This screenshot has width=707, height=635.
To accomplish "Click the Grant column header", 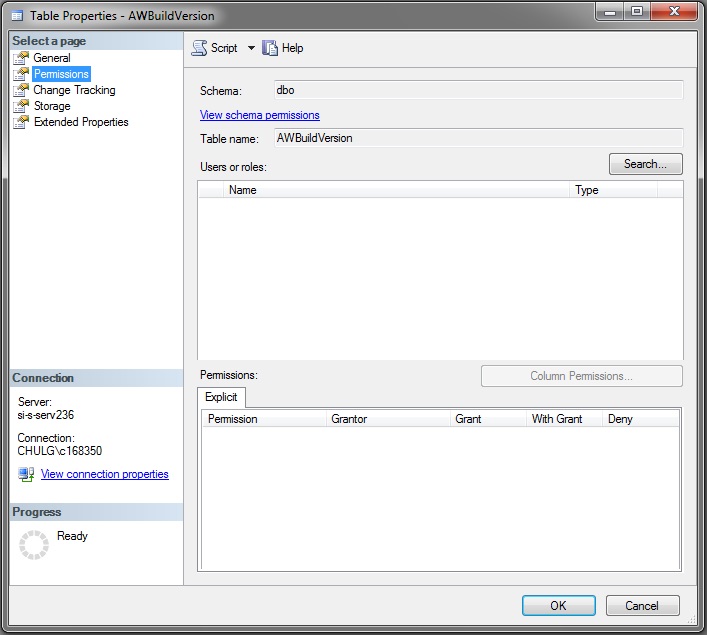I will tap(488, 419).
